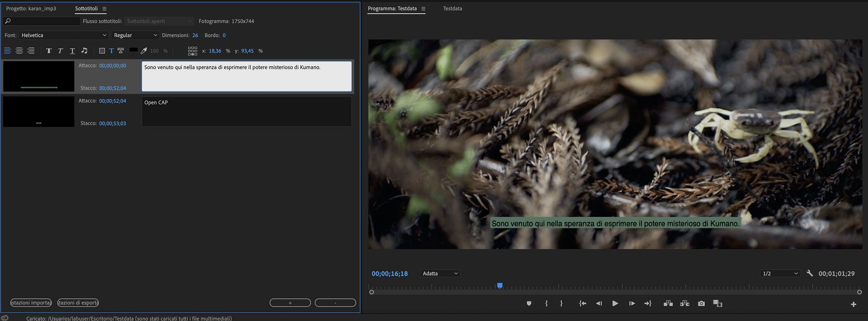Add a marker in Program monitor
This screenshot has width=868, height=321.
(529, 303)
